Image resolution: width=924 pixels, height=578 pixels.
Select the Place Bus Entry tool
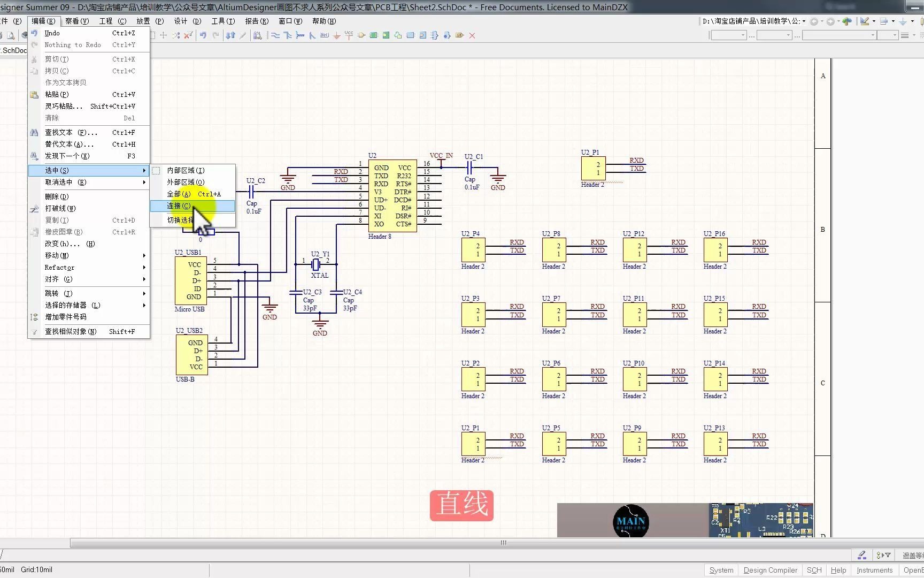(312, 35)
